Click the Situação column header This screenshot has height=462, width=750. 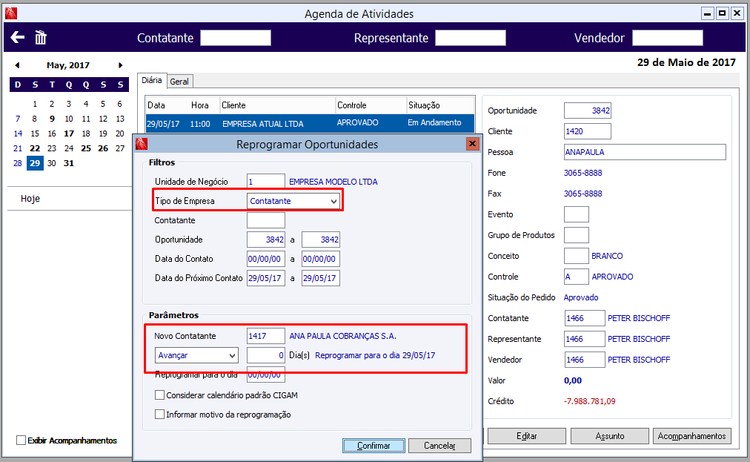(x=424, y=105)
